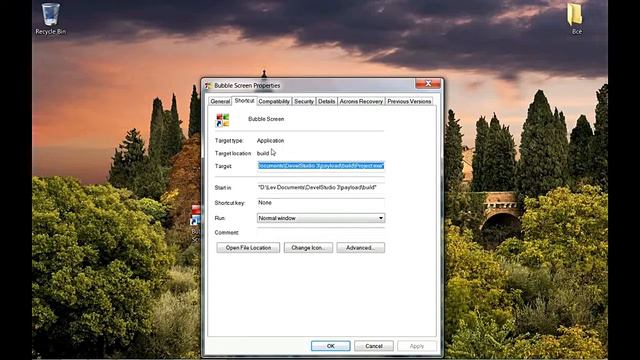Switch to the General tab
Screen dimensions: 640x360
(220, 101)
